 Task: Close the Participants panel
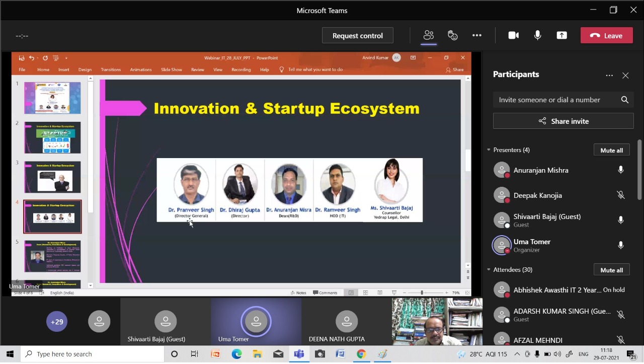pyautogui.click(x=625, y=75)
